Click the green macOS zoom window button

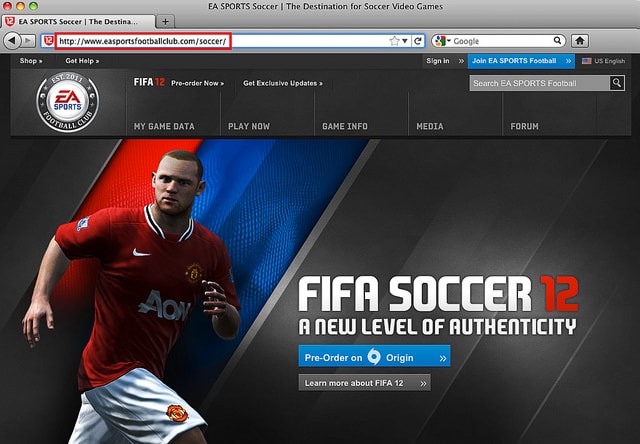coord(33,6)
